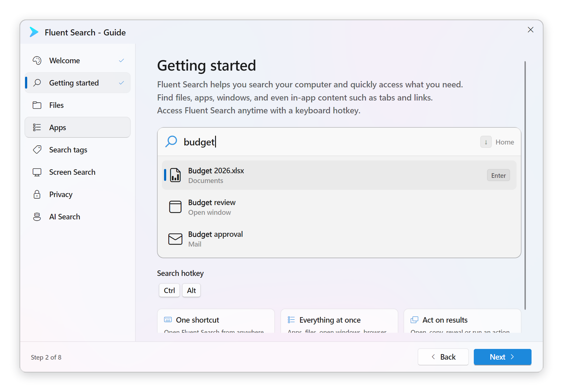Click the Back button
This screenshot has width=563, height=392.
(443, 357)
